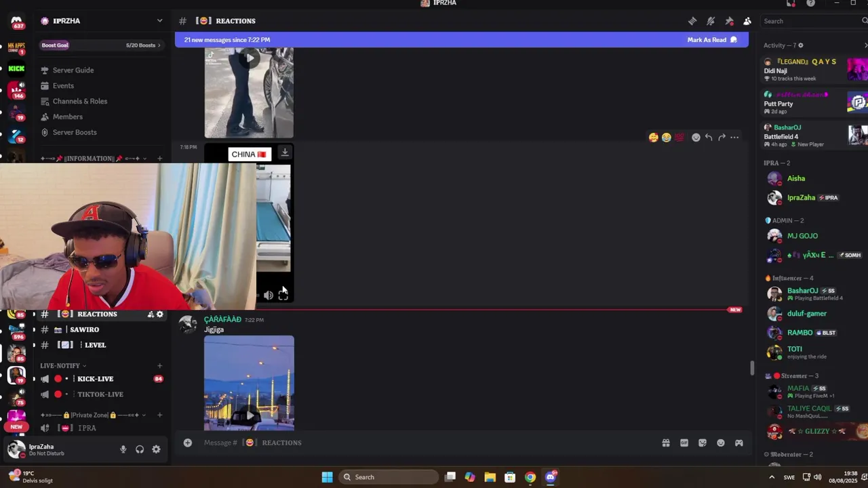Collapse the INFORMATION category
The height and width of the screenshot is (488, 868).
click(94, 159)
